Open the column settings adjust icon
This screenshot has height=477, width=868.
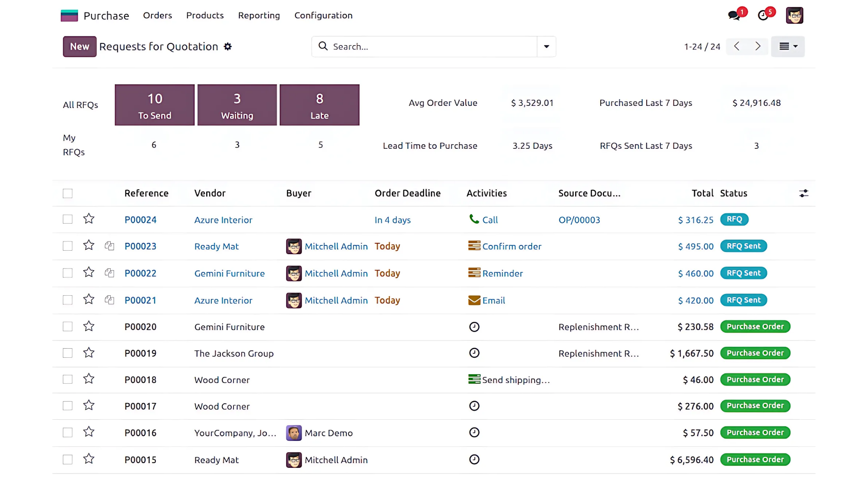(804, 193)
